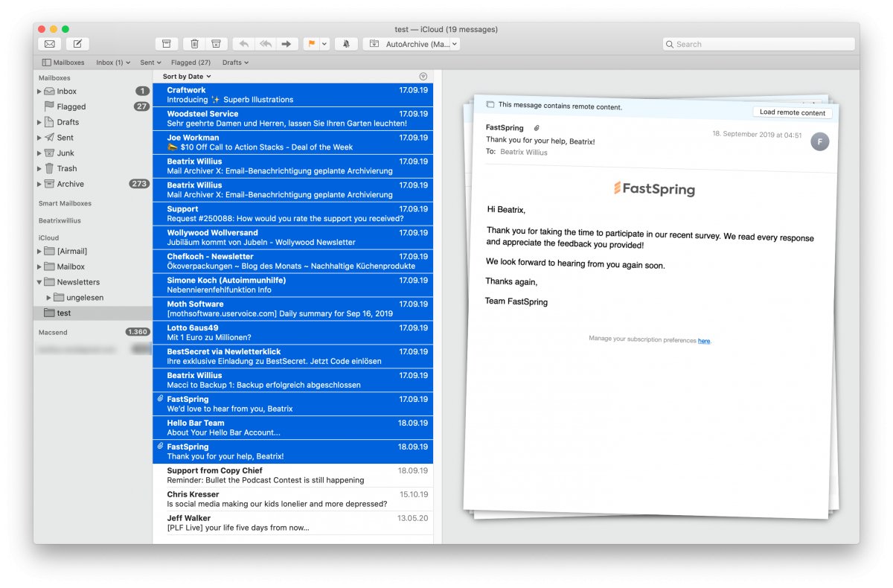
Task: Compose a new message
Action: (77, 44)
